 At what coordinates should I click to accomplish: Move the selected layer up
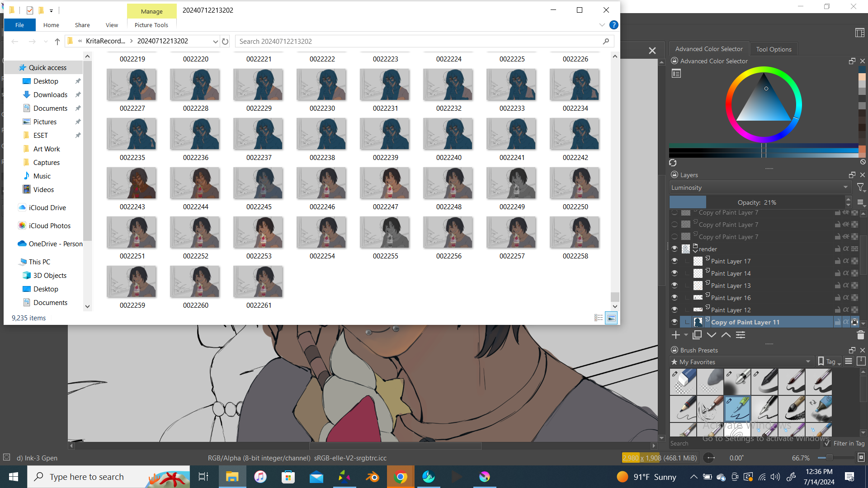(726, 335)
